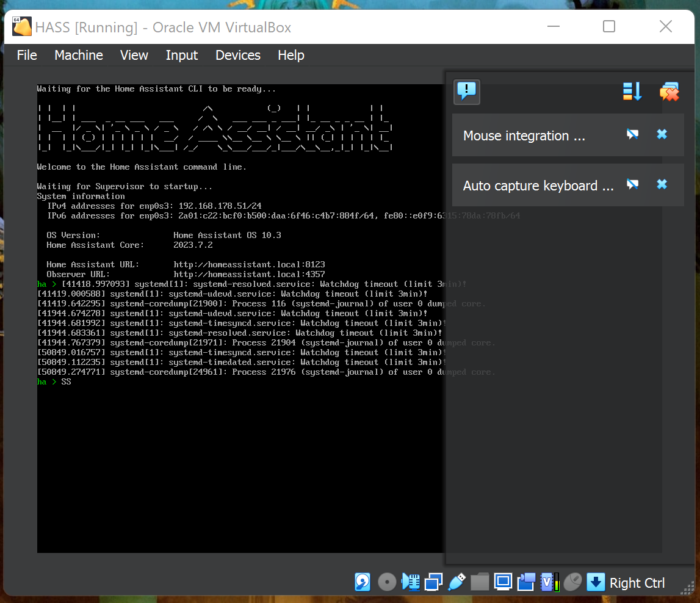700x603 pixels.
Task: Click the delete all notifications icon
Action: point(669,92)
